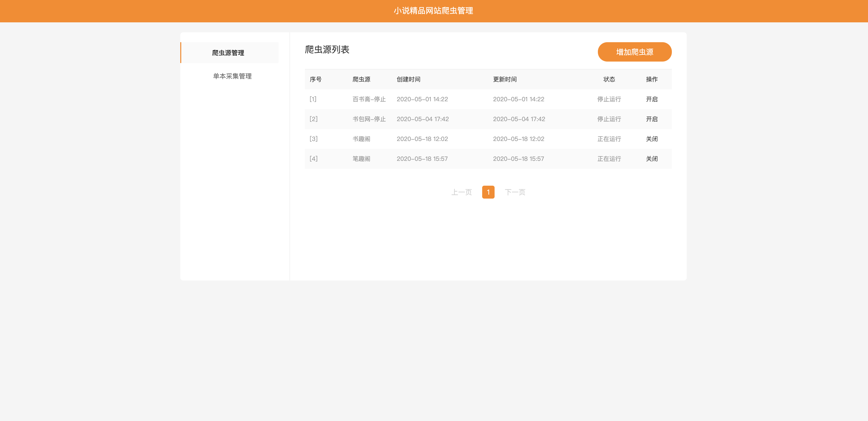This screenshot has height=421, width=868.
Task: Click 关闭 for 书趣阁 row
Action: (651, 139)
